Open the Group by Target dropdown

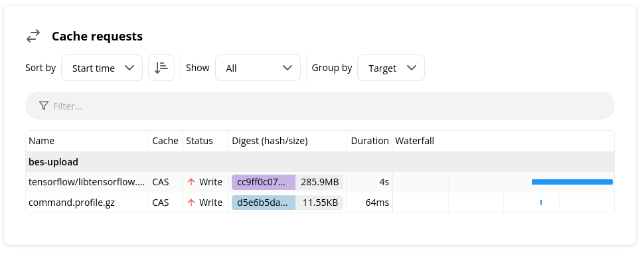tap(391, 68)
